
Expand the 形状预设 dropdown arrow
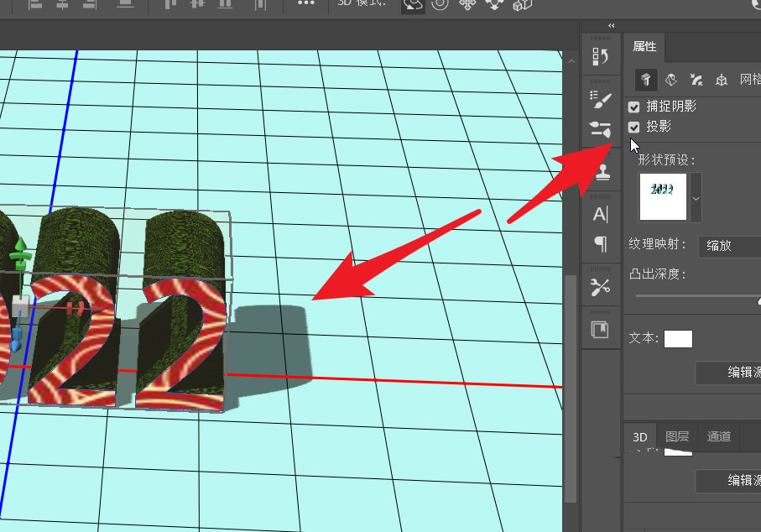click(x=696, y=198)
